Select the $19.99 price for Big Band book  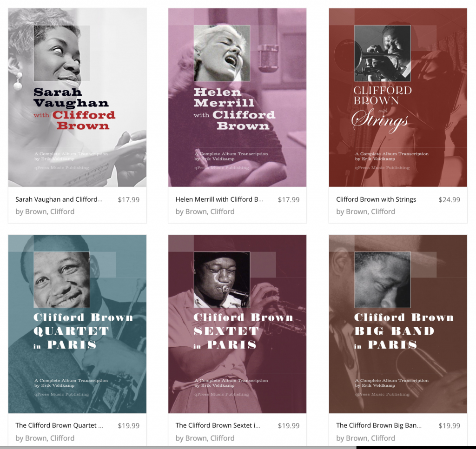[450, 426]
